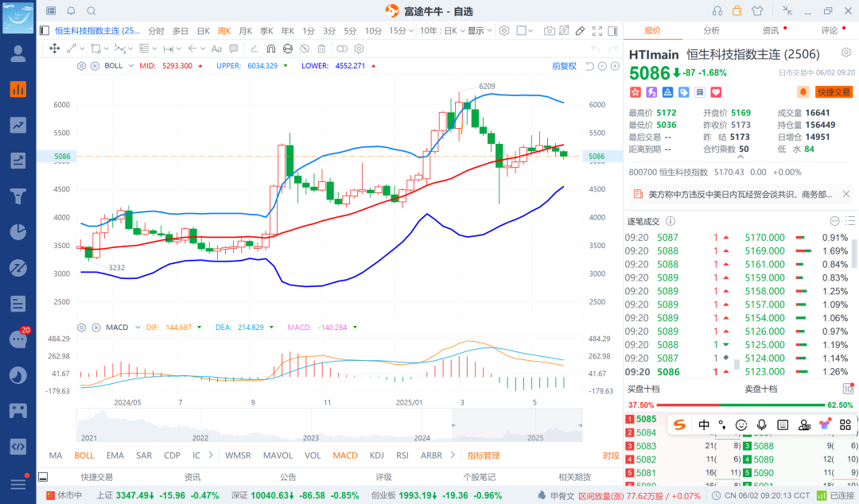This screenshot has width=859, height=504.
Task: Open customer service headphones icon
Action: coord(717,11)
